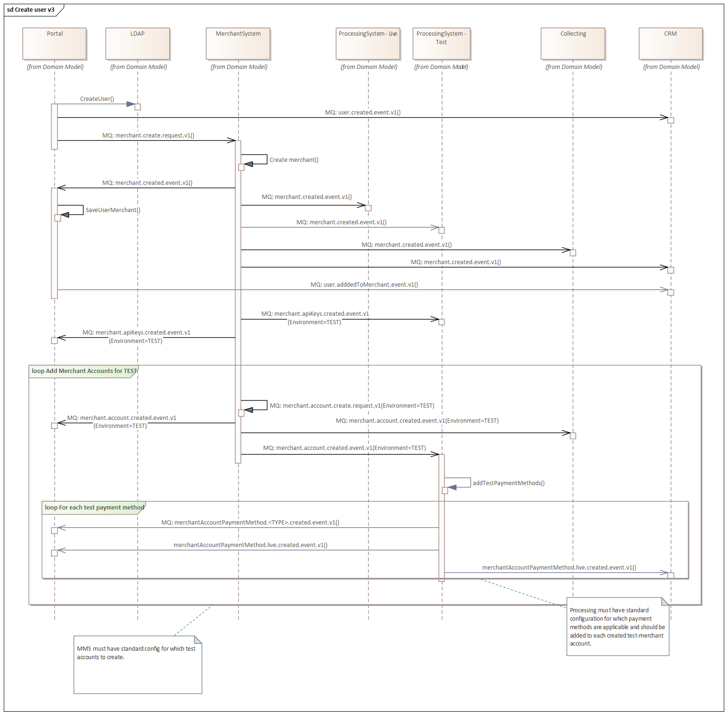
Task: Select the 'loop Add Merchant Accounts for TEST' label
Action: tap(83, 371)
